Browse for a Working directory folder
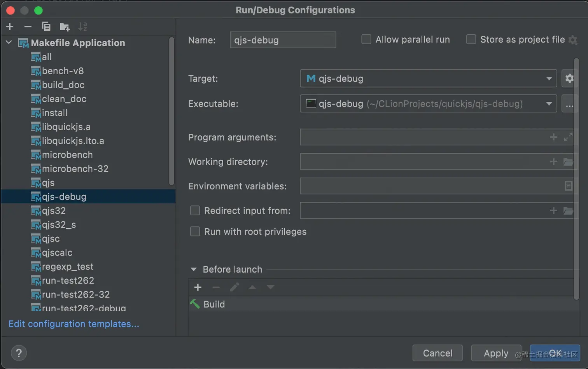Viewport: 588px width, 369px height. [568, 162]
